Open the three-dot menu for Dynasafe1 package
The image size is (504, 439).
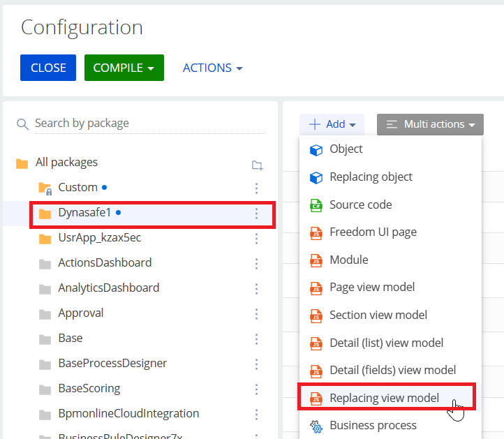point(256,214)
